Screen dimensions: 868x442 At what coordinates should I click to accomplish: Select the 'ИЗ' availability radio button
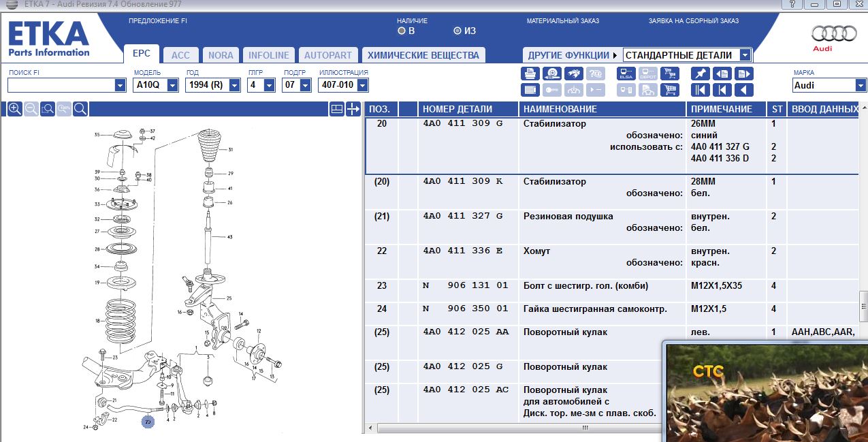click(x=457, y=31)
